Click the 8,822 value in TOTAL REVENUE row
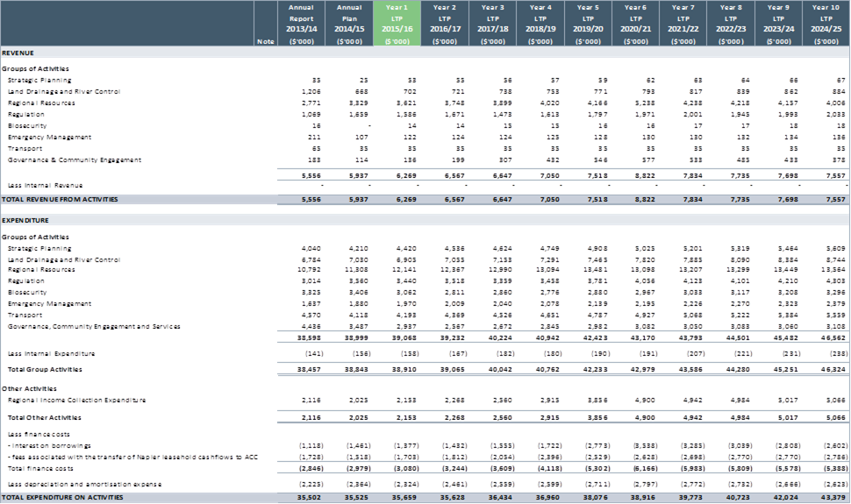Viewport: 851px width, 504px height. [647, 200]
